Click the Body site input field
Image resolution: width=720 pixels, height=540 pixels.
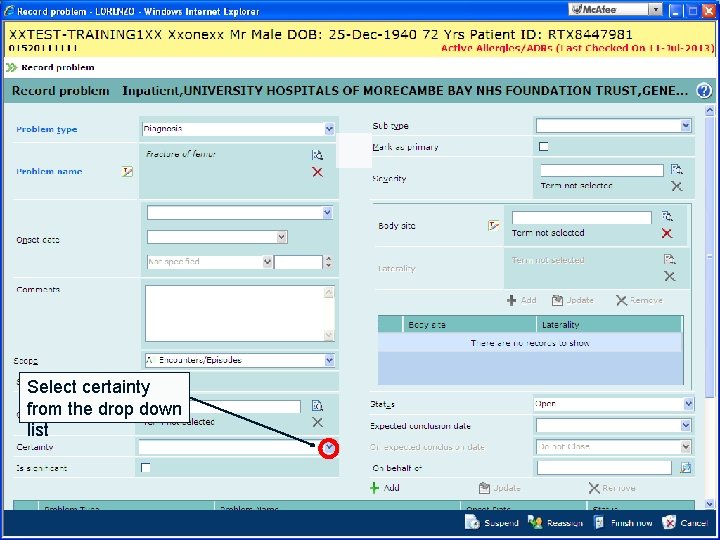[581, 218]
